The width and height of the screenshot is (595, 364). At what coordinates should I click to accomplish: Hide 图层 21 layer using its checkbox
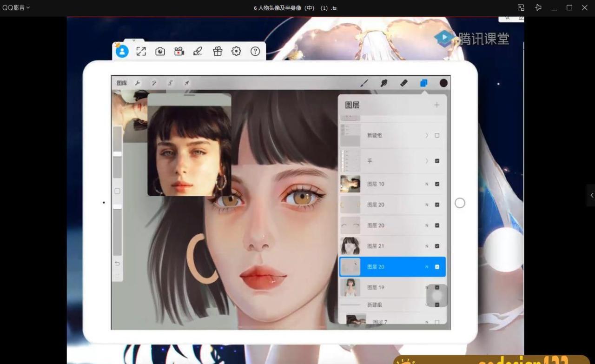(x=437, y=246)
